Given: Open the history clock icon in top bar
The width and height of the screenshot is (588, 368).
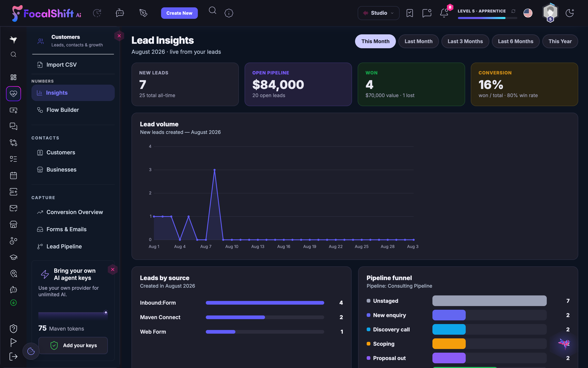Looking at the screenshot, I should [x=97, y=13].
